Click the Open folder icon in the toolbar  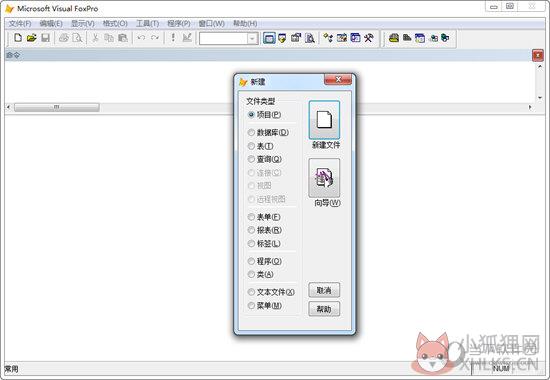[32, 38]
